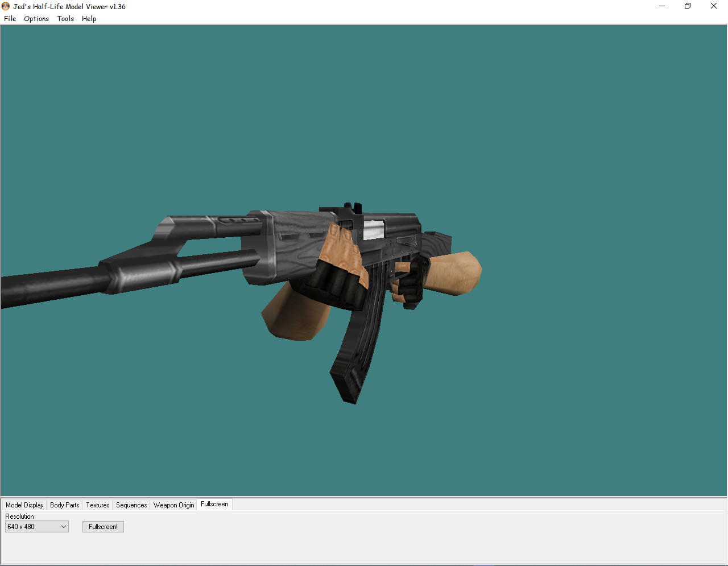
Task: Click the Half-Life Model Viewer app icon
Action: [x=6, y=6]
